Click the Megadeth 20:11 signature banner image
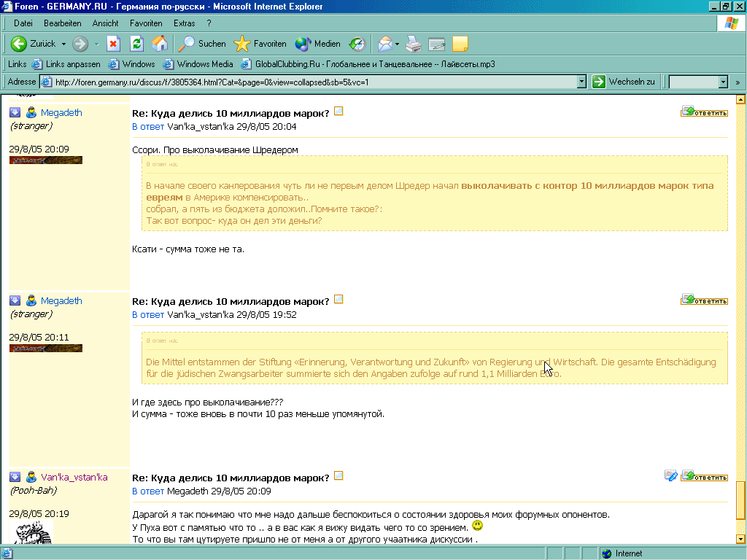Screen dimensions: 747x560 click(x=46, y=348)
